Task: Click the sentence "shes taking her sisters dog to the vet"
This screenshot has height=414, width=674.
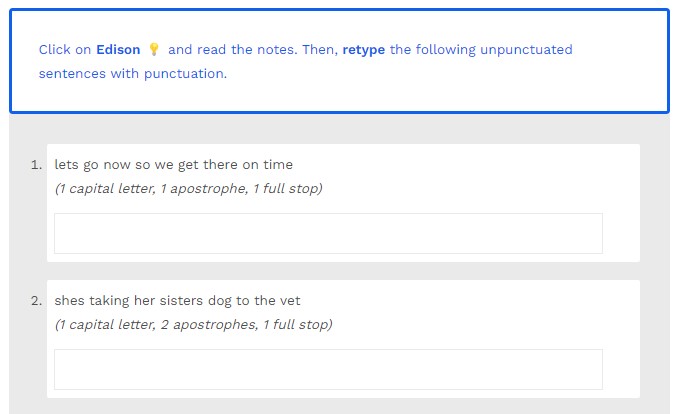Action: pyautogui.click(x=177, y=301)
